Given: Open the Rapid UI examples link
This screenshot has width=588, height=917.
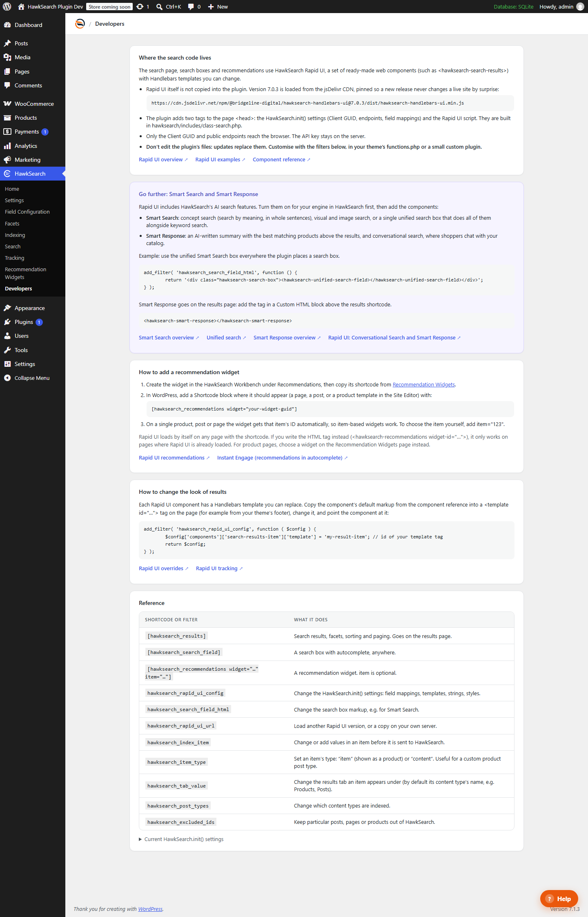Looking at the screenshot, I should (220, 159).
